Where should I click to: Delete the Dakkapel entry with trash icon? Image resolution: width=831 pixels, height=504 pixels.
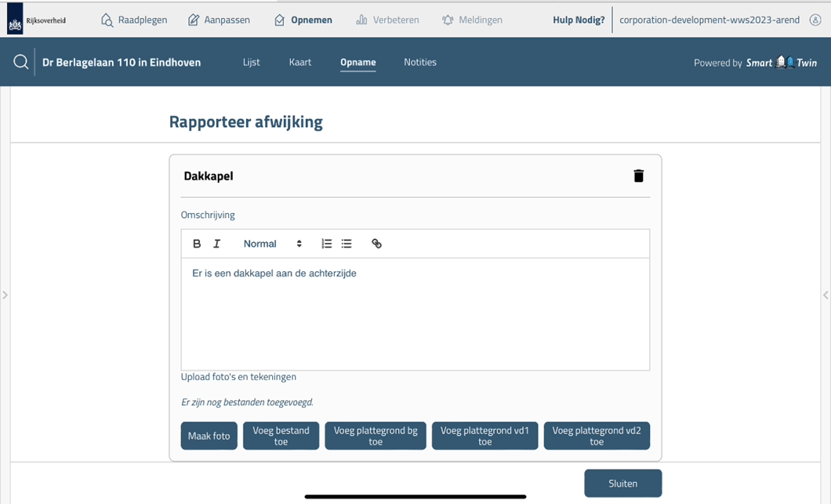coord(638,176)
